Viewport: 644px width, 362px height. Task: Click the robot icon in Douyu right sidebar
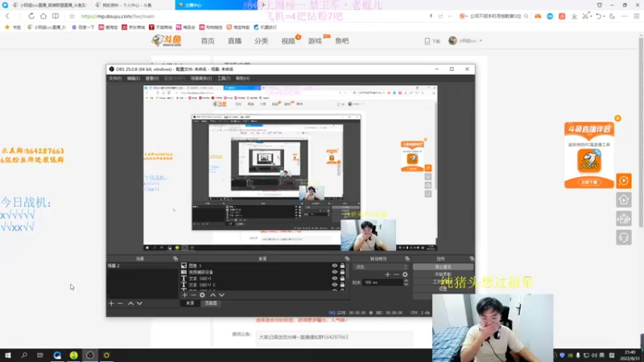[x=623, y=219]
